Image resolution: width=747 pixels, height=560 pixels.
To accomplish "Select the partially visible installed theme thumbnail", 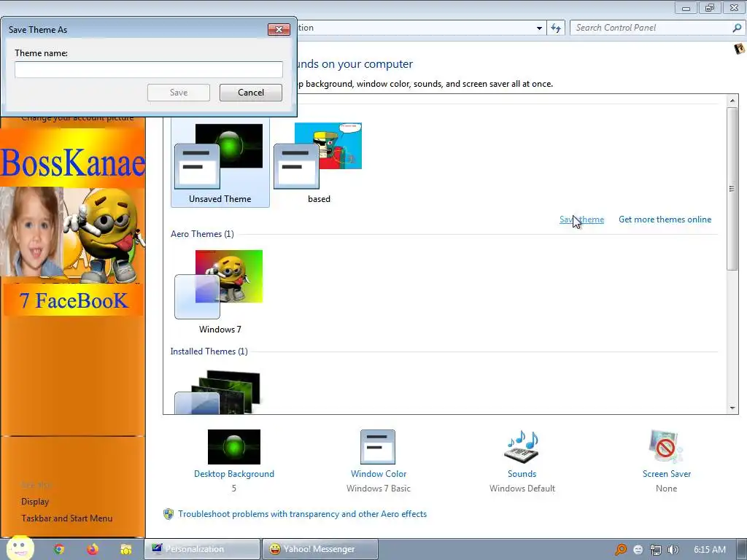I will (x=218, y=392).
